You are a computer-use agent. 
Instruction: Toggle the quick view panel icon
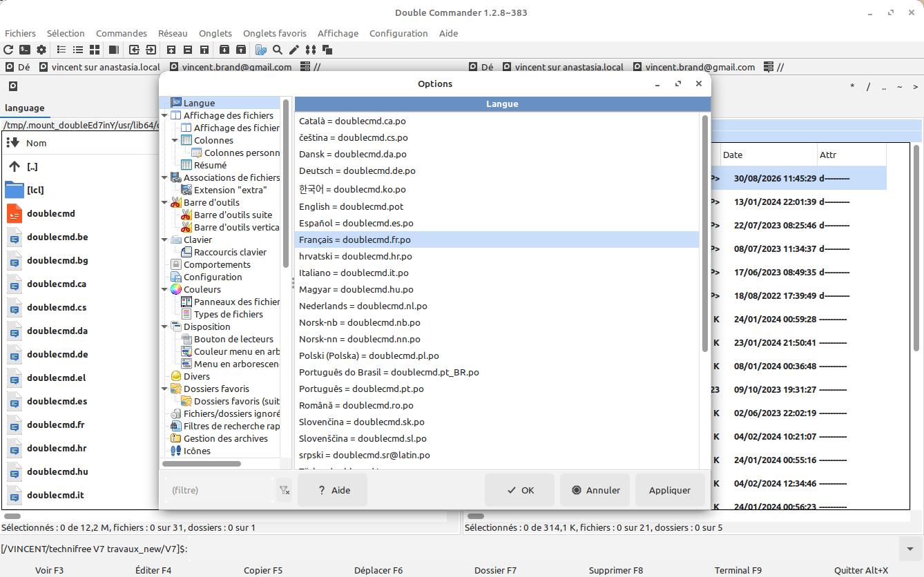pyautogui.click(x=114, y=50)
